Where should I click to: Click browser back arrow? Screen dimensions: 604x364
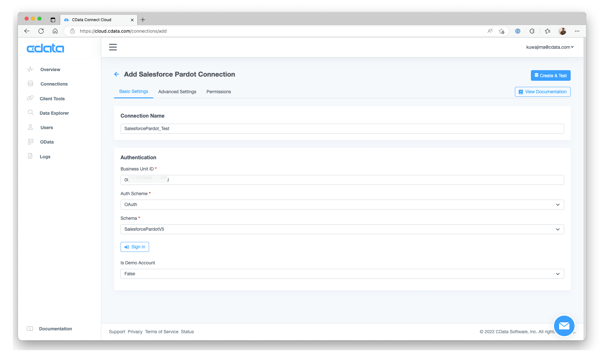[x=27, y=31]
